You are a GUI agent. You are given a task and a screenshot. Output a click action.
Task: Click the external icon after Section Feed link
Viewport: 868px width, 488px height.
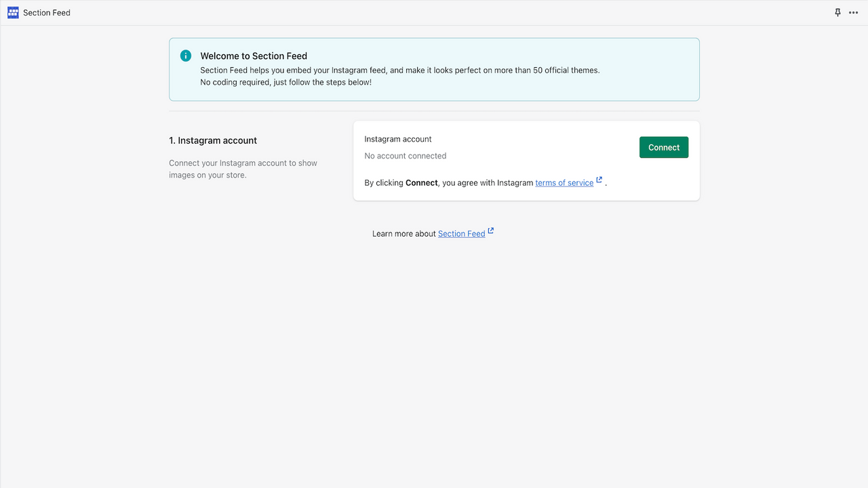491,231
